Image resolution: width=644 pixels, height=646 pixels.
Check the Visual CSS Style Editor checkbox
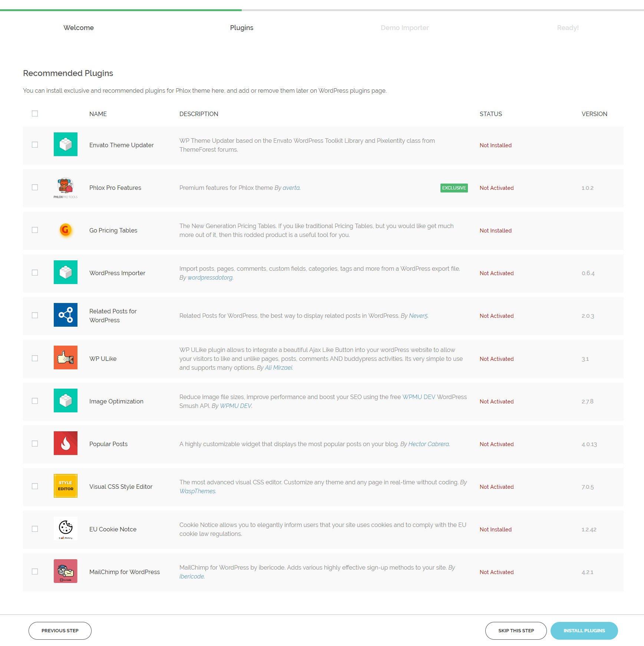tap(35, 486)
